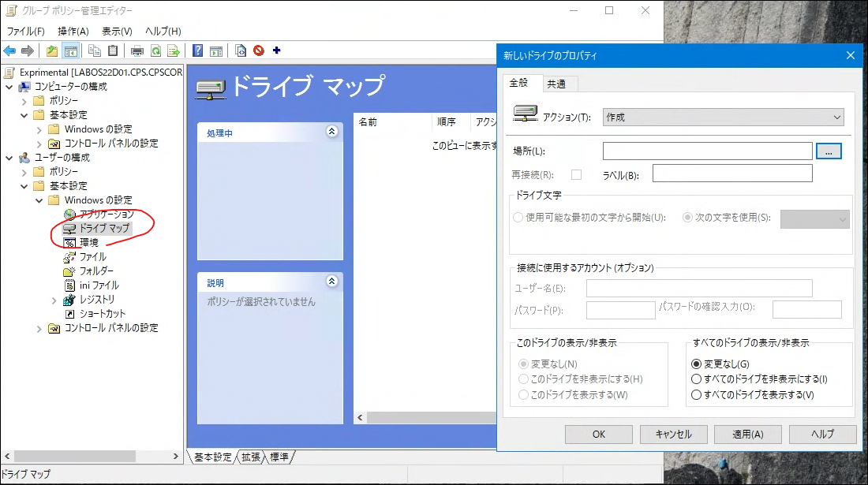
Task: Go up one level with folder icon
Action: tap(52, 51)
